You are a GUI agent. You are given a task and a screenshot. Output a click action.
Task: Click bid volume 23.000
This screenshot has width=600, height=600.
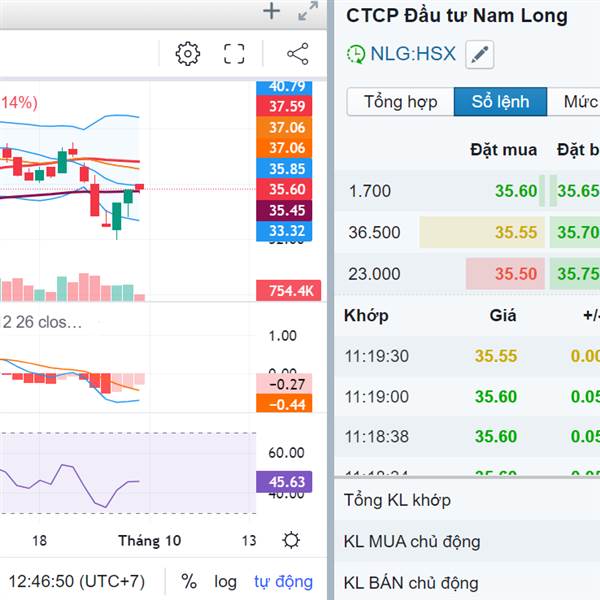point(374,274)
